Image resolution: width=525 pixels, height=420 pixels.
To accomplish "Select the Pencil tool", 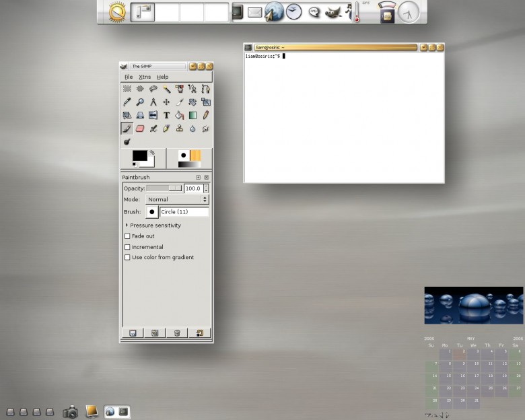I will click(x=205, y=115).
